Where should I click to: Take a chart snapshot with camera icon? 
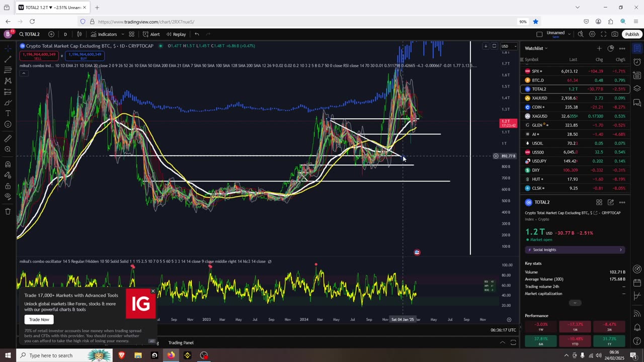615,34
